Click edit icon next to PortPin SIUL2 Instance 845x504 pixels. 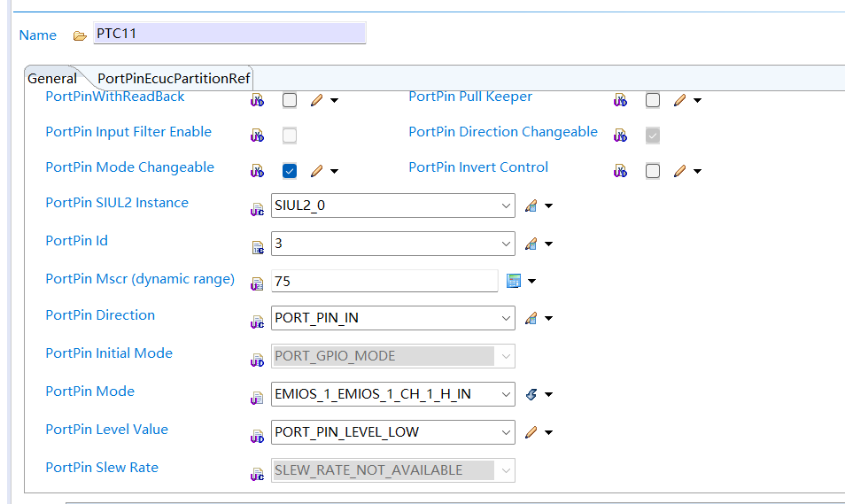531,206
